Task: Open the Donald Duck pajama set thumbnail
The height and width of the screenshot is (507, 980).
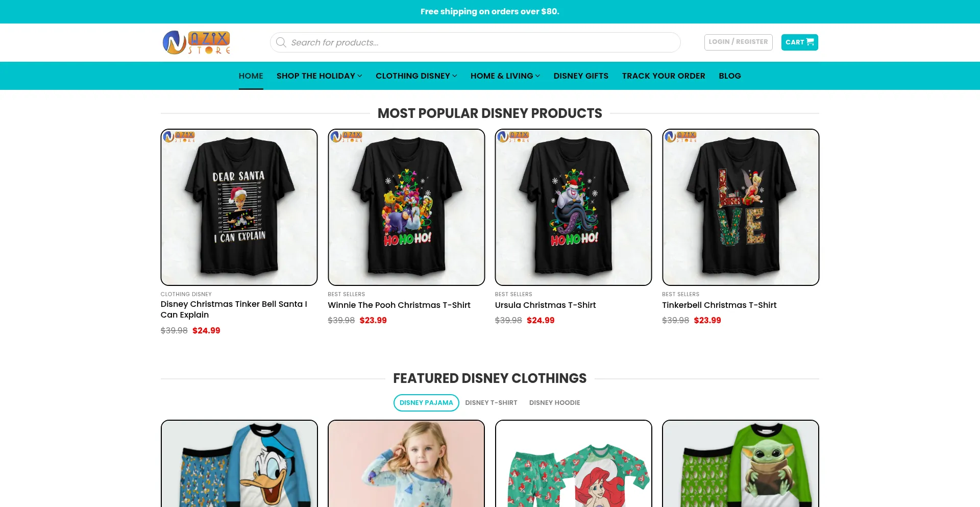Action: pos(239,464)
